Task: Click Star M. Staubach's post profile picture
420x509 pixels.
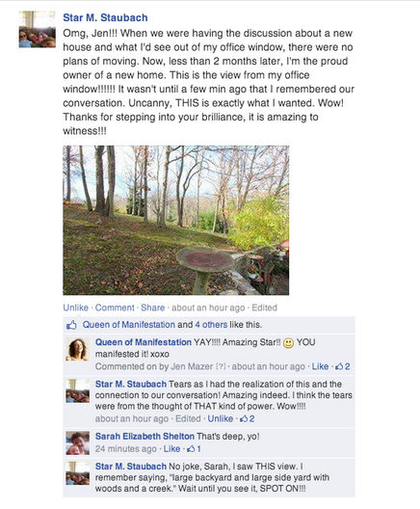Action: point(37,29)
